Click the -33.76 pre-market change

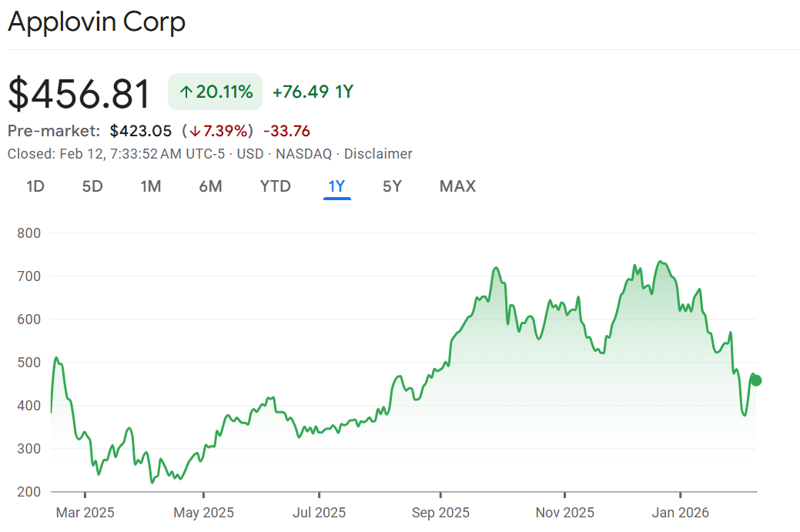click(286, 131)
